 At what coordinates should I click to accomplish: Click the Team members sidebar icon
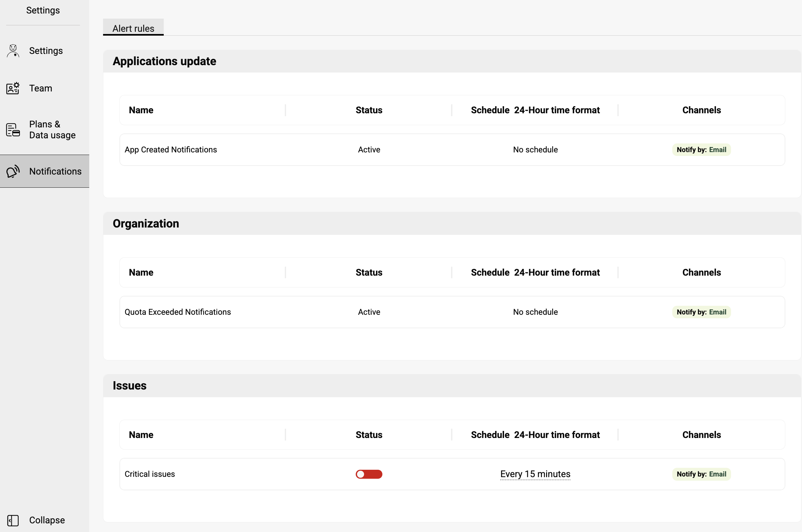(x=13, y=88)
